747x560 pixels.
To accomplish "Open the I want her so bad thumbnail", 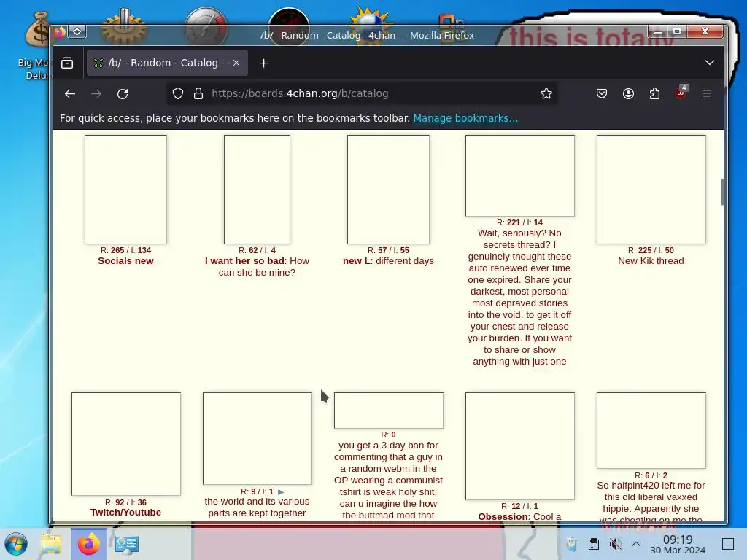I will 257,190.
